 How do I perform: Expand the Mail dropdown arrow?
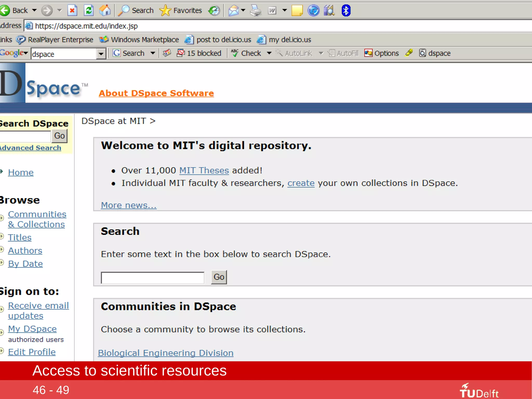pos(243,11)
